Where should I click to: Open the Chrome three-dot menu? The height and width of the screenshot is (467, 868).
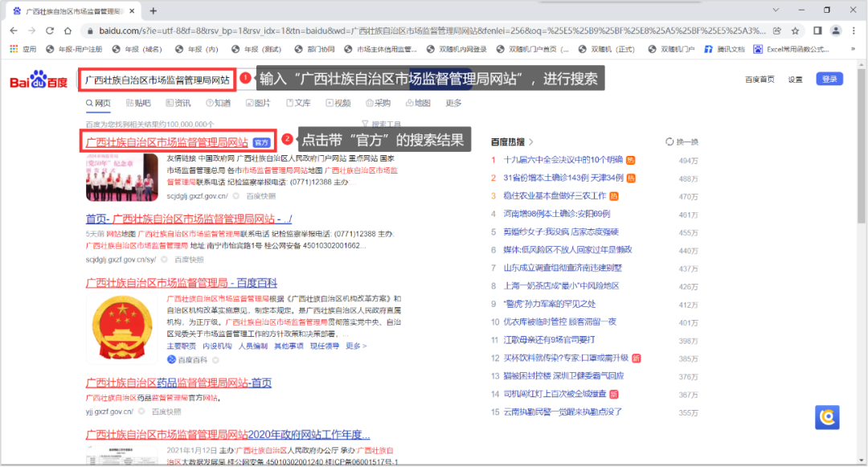[x=854, y=31]
